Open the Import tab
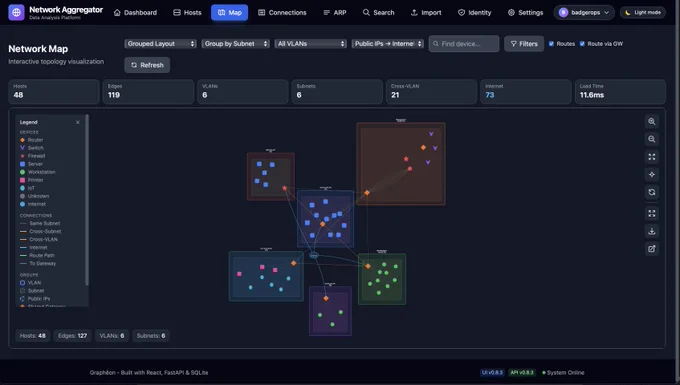 click(426, 13)
